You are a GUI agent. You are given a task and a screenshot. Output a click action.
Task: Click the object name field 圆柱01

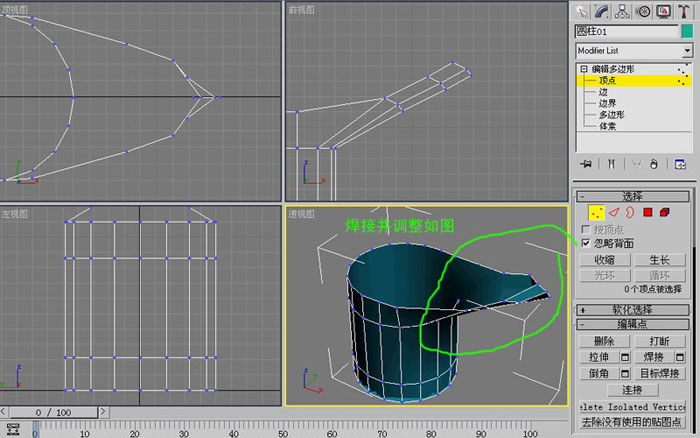point(626,32)
